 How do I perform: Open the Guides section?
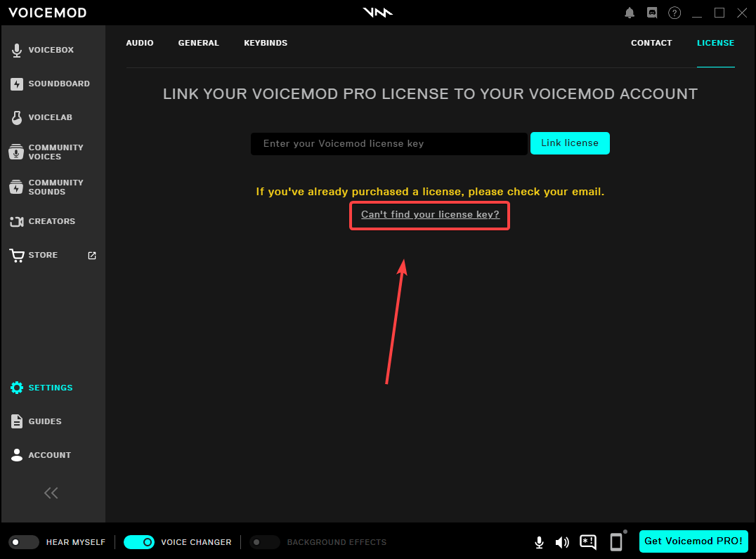click(36, 421)
